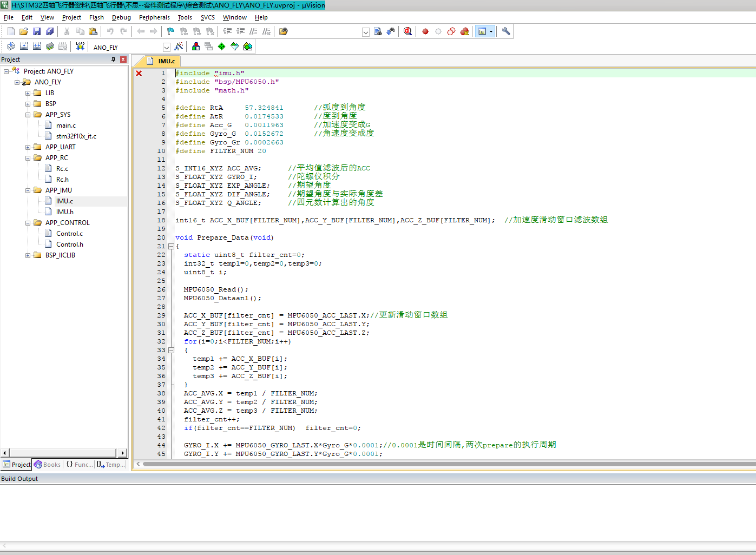Select IMU.h in project tree
The height and width of the screenshot is (555, 756).
[65, 212]
